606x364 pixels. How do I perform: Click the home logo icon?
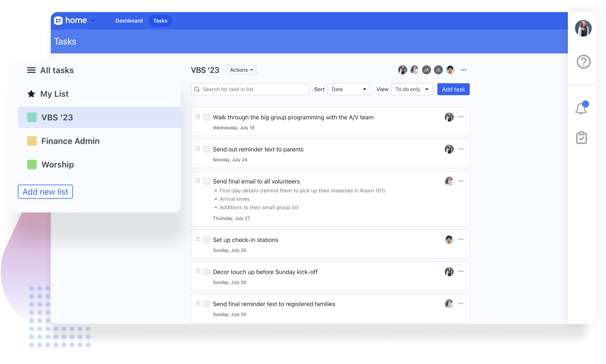(58, 21)
